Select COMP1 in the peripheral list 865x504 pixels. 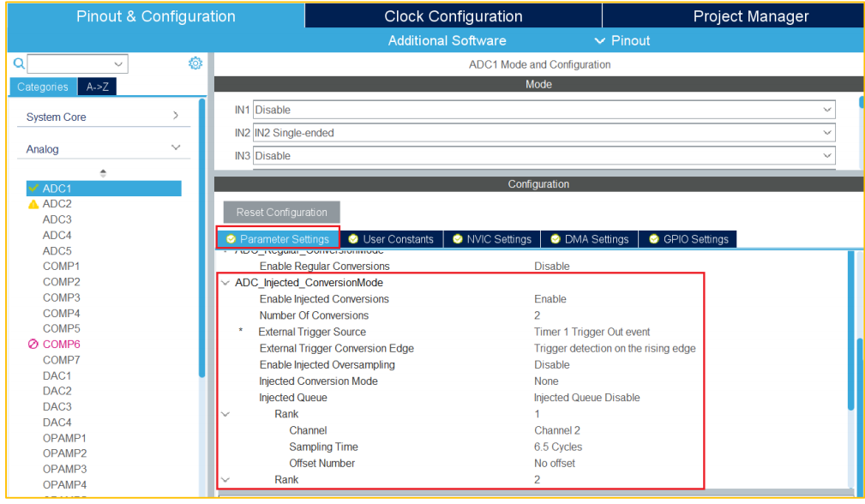point(61,267)
